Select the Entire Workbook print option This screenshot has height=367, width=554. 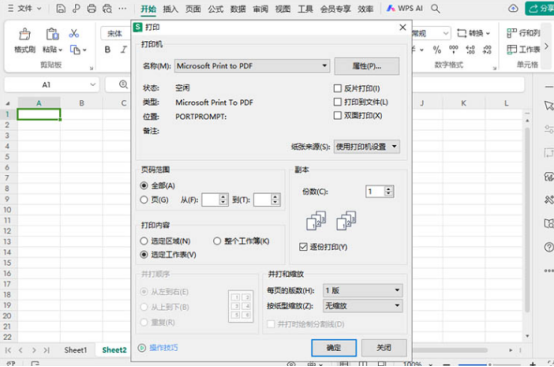point(217,241)
